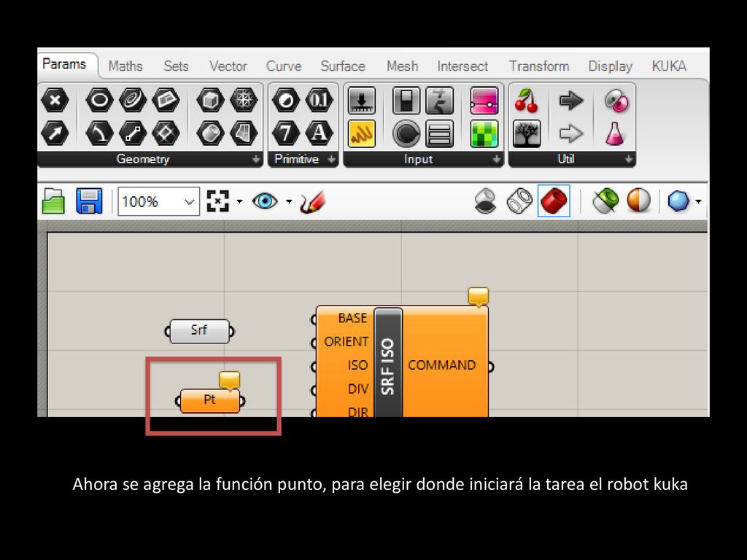Switch to the Sets tab

(x=176, y=66)
